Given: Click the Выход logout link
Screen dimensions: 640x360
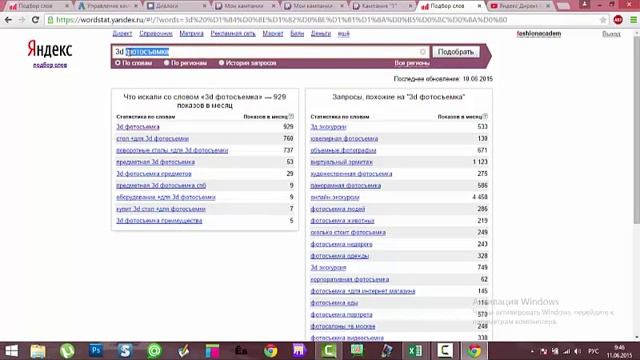Looking at the screenshot, I should (611, 34).
